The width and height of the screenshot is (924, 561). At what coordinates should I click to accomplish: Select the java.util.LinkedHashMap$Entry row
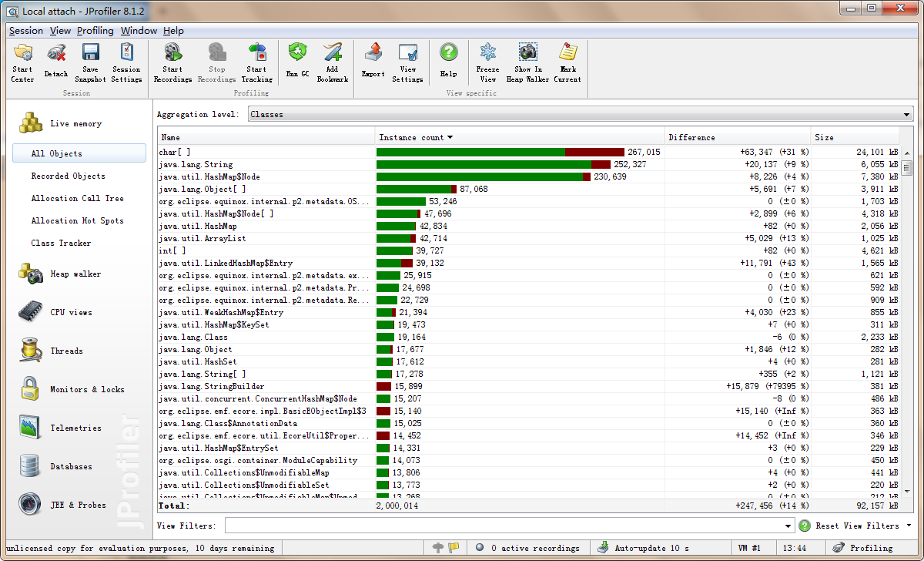(x=529, y=264)
